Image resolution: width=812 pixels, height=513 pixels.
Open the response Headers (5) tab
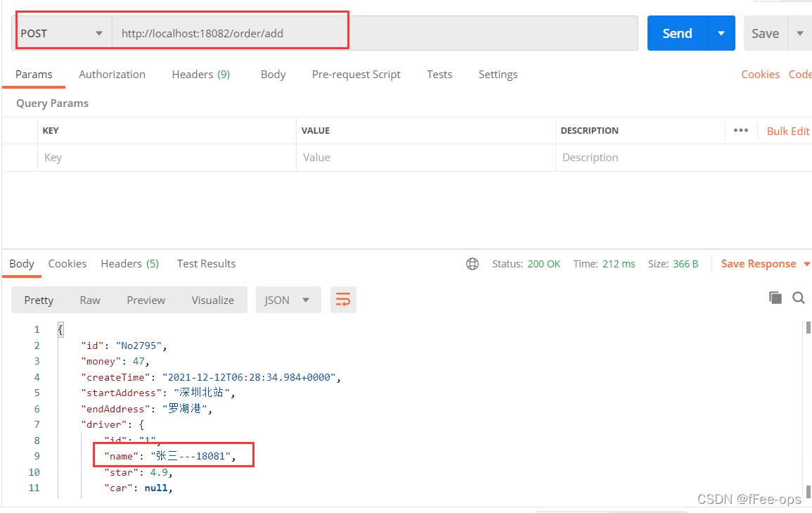click(129, 264)
